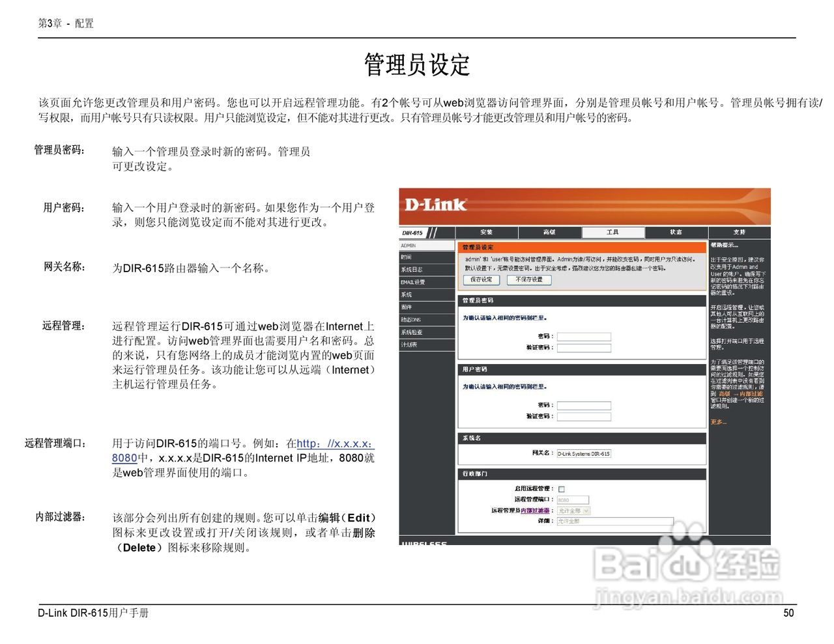This screenshot has width=834, height=644.
Task: Focus the user 密码 field under 用户密码
Action: click(584, 406)
